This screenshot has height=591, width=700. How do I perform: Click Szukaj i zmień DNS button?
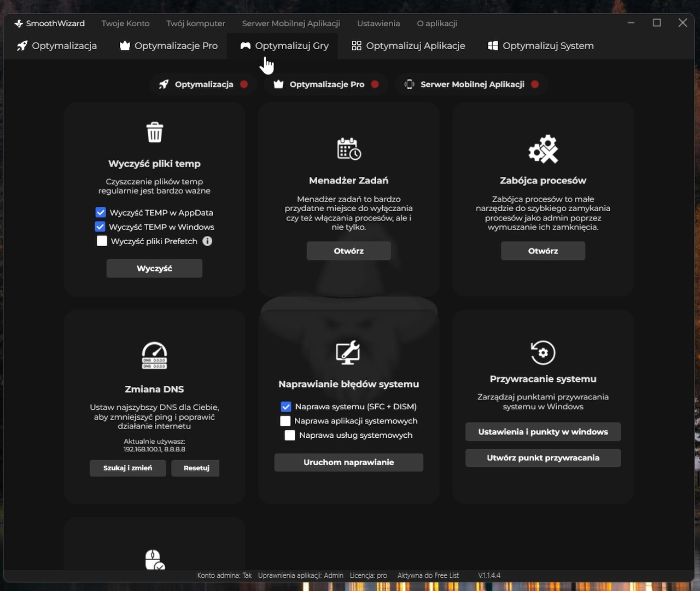(x=128, y=468)
